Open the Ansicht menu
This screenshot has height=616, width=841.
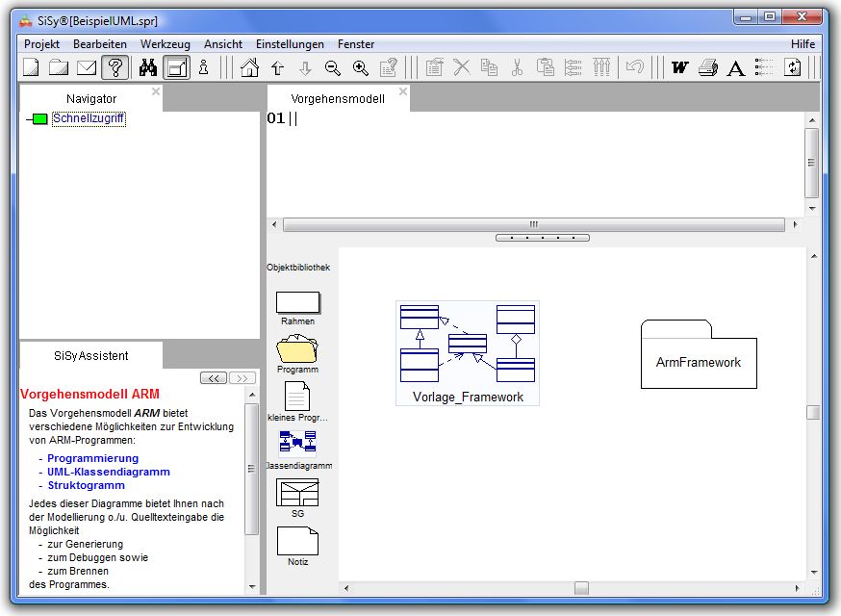pyautogui.click(x=223, y=44)
